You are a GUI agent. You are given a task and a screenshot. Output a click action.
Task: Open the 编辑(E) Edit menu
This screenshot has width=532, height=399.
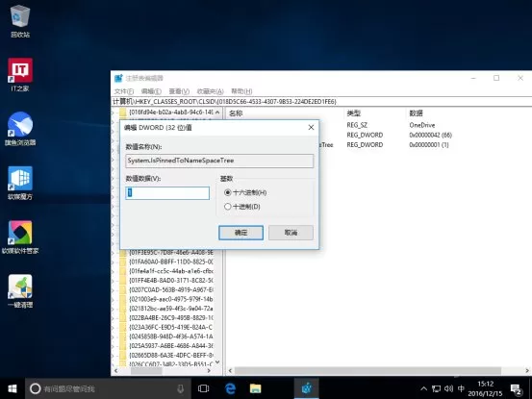coord(151,91)
